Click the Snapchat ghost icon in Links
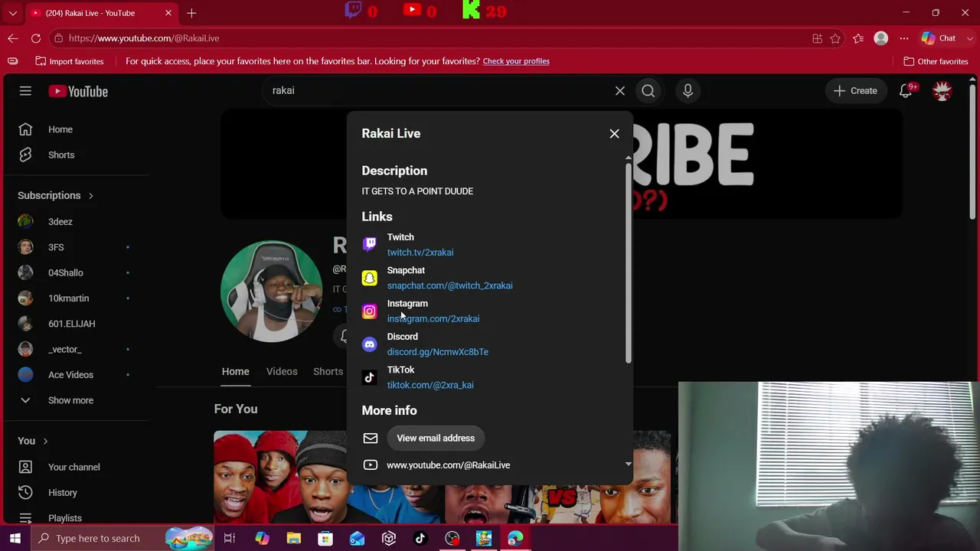This screenshot has width=980, height=551. (x=370, y=278)
